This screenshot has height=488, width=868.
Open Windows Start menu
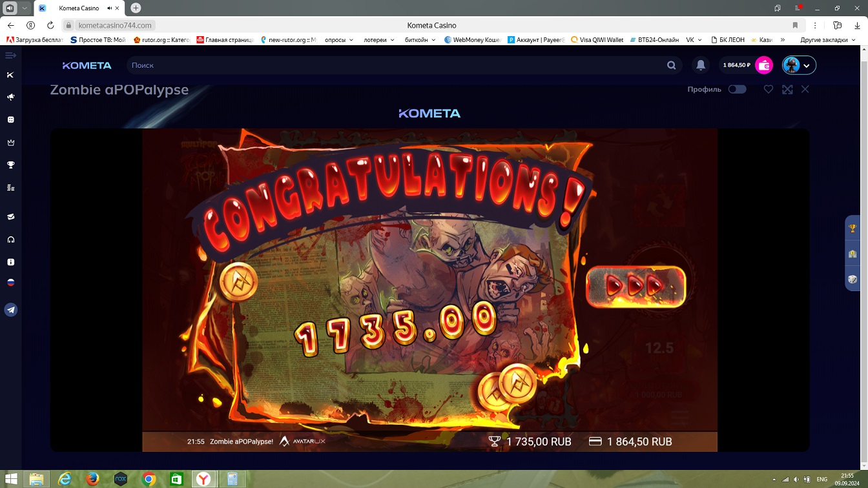(x=11, y=479)
